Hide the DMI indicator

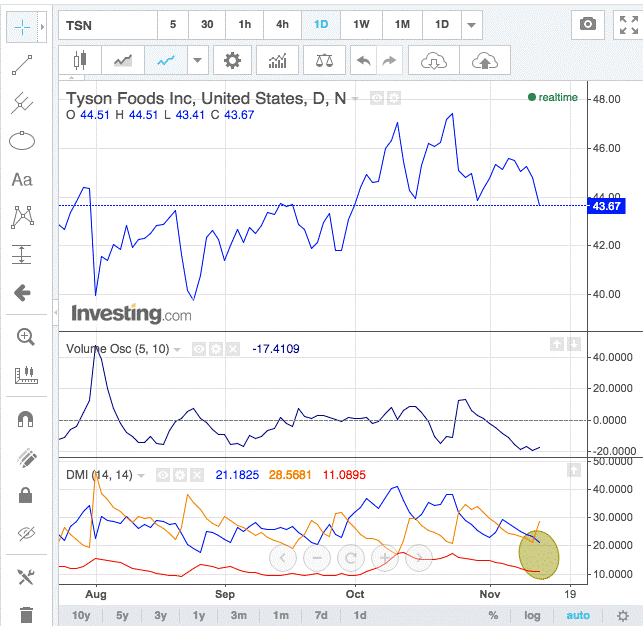tap(163, 476)
